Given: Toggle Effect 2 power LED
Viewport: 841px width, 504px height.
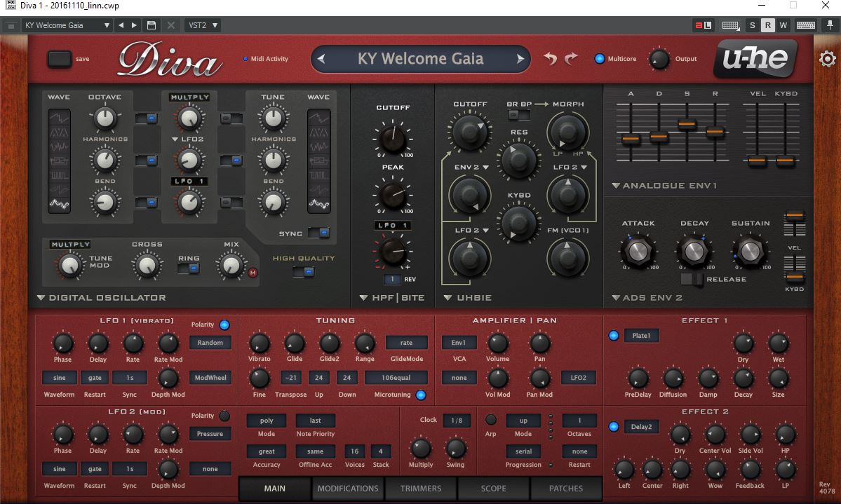Looking at the screenshot, I should pos(614,427).
